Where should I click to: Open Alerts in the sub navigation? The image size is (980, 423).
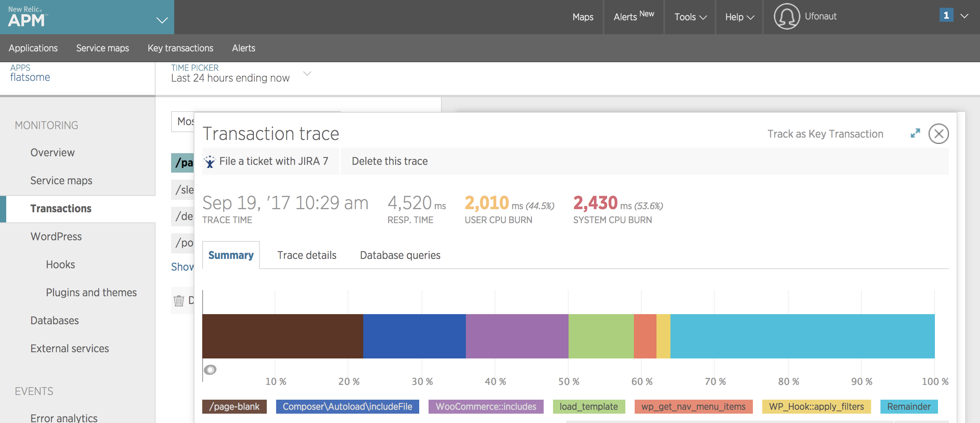(244, 48)
